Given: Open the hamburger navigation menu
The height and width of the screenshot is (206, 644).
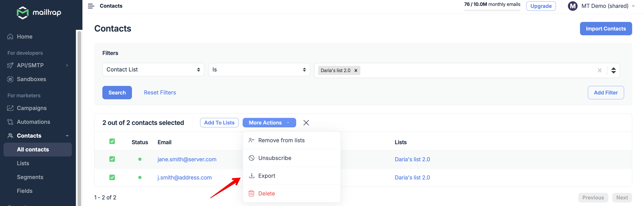Looking at the screenshot, I should [91, 6].
